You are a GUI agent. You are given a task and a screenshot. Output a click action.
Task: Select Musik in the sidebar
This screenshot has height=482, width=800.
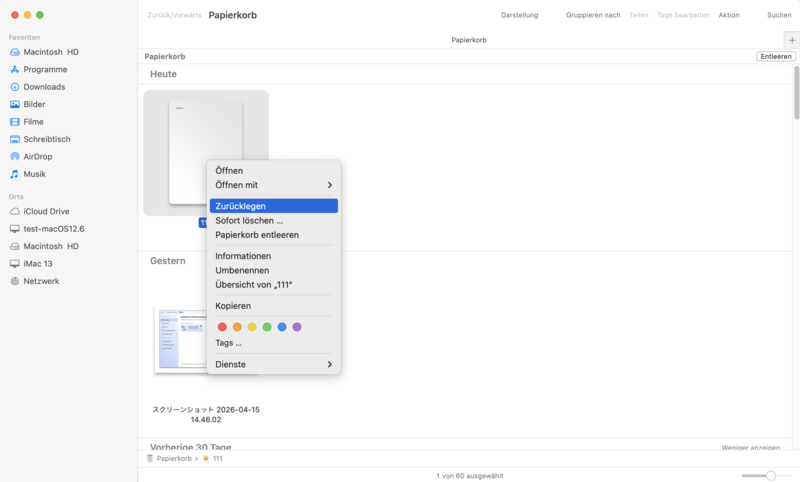[36, 174]
